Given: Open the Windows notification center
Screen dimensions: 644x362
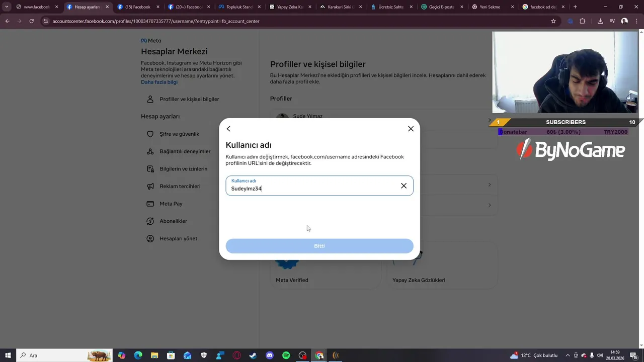Looking at the screenshot, I should click(634, 355).
